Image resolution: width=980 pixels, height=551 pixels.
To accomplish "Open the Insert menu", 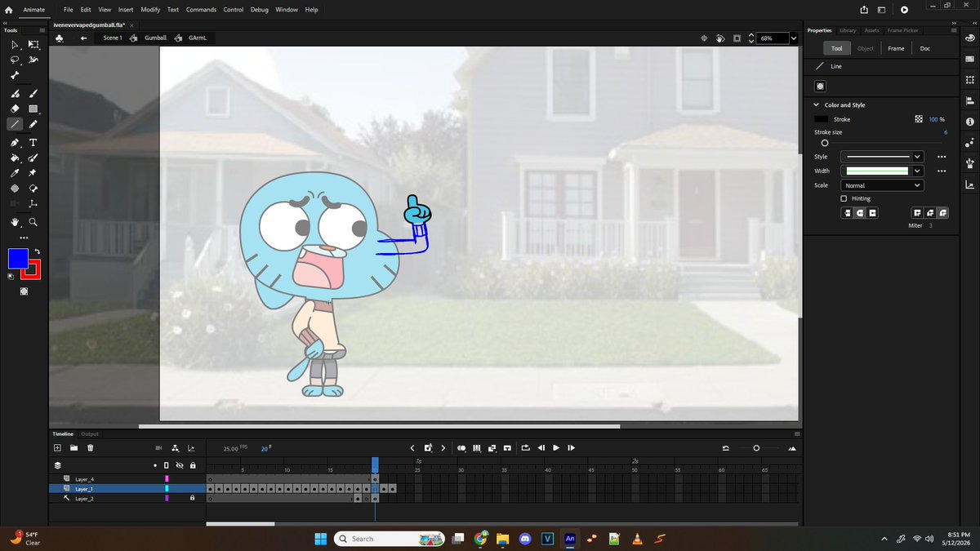I will tap(126, 10).
